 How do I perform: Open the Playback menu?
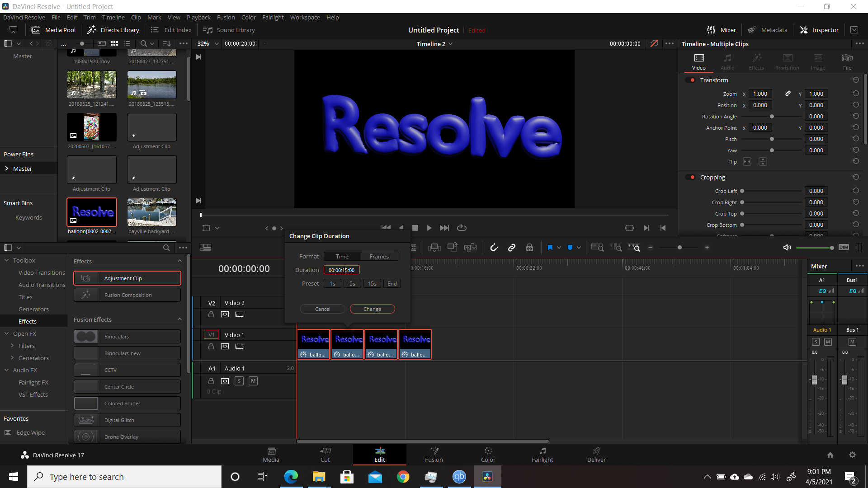(x=198, y=17)
